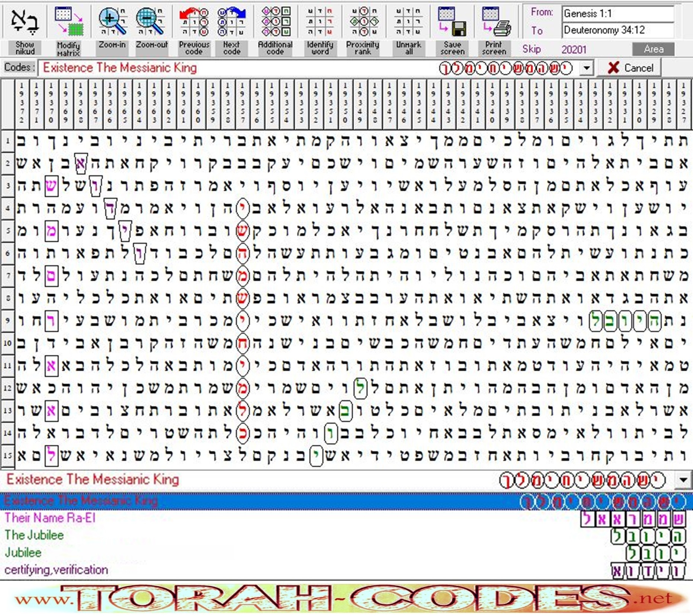Select highlighted Existence The Messianic King list row
Screen dimensions: 693x616
click(346, 501)
